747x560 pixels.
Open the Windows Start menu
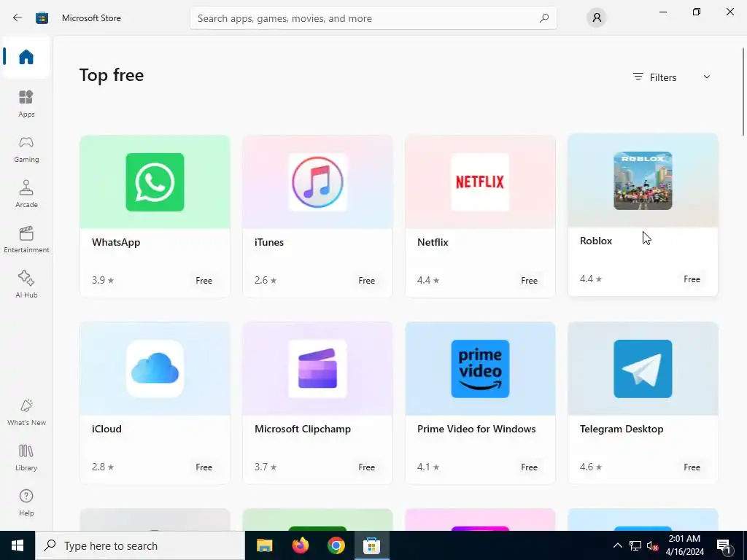pyautogui.click(x=18, y=545)
